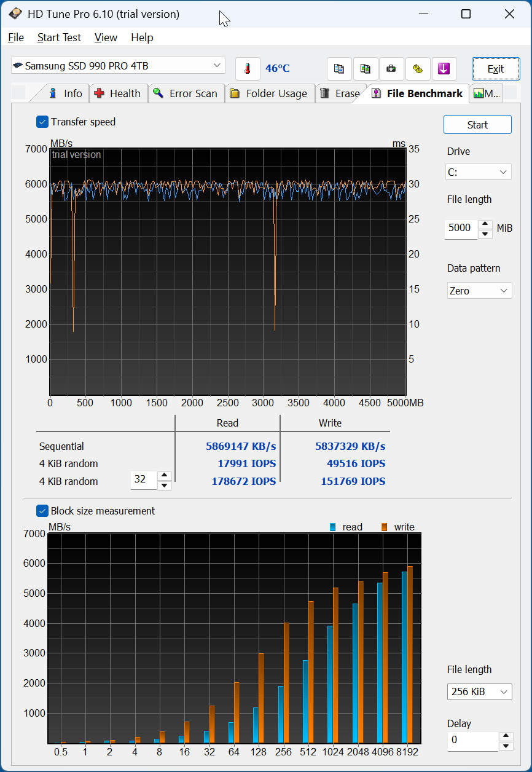Screen dimensions: 532x772
Task: Click copy text to clipboard icon
Action: tap(339, 69)
